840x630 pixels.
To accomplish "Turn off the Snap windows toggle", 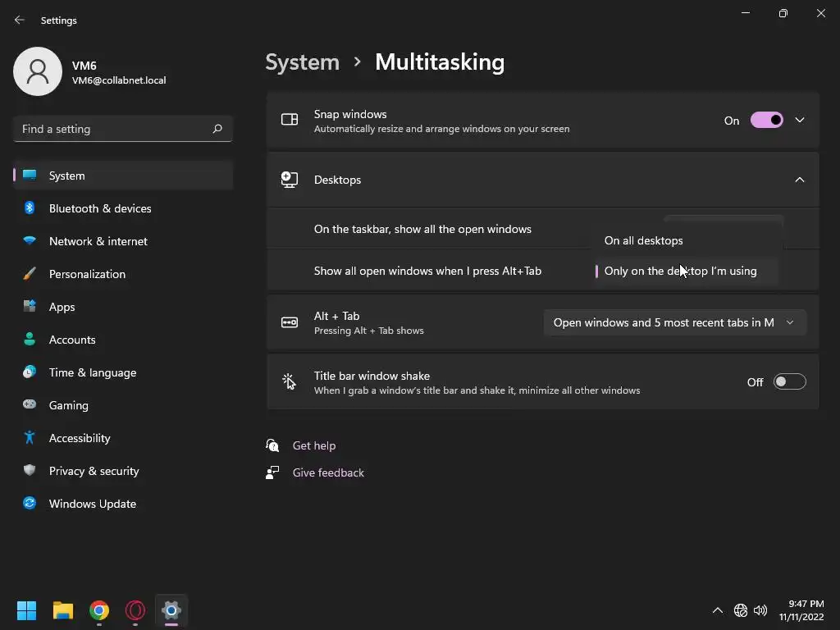I will click(767, 121).
